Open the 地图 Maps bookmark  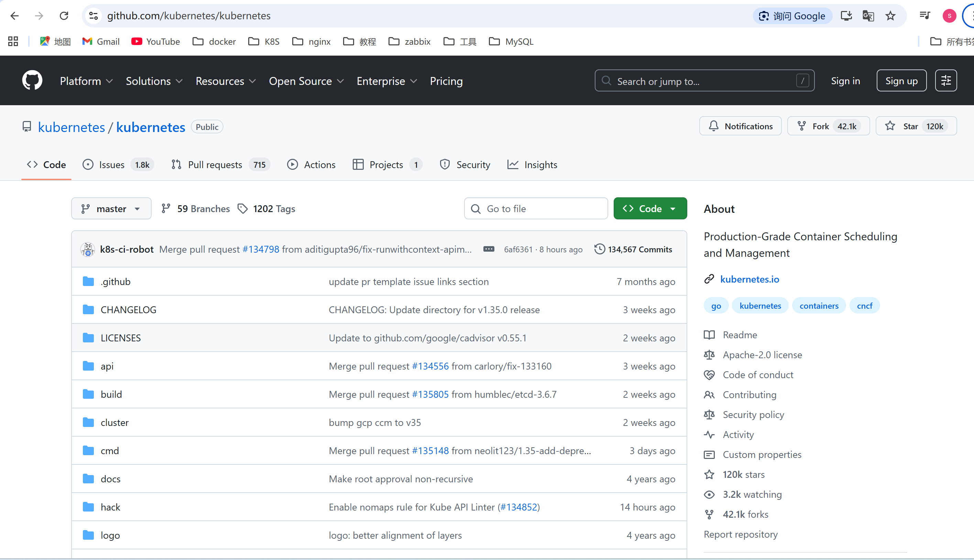(55, 41)
